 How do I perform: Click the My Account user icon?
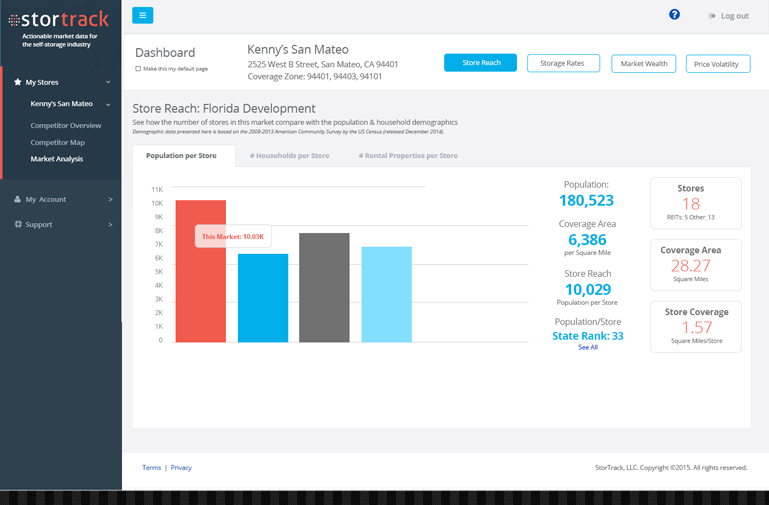[18, 199]
